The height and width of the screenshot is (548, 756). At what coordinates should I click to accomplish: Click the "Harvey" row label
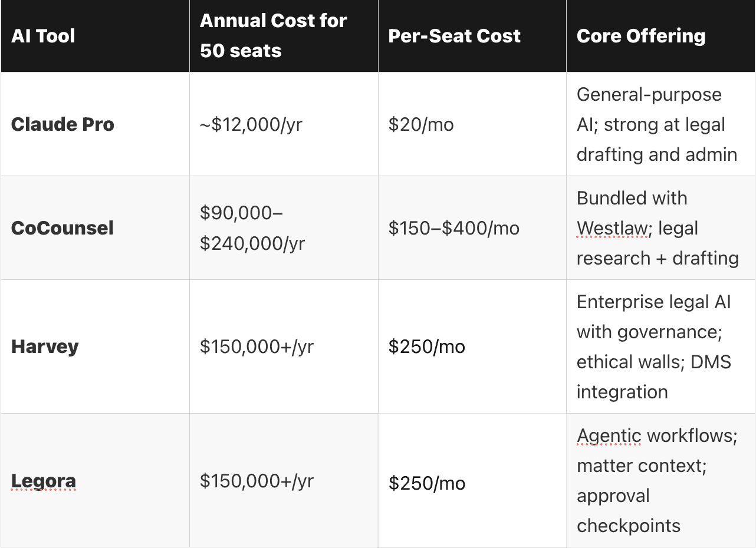(x=45, y=346)
